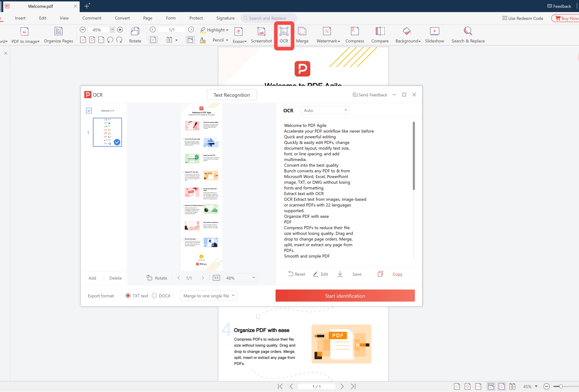Click Send Feedback in OCR dialog
The image size is (579, 392).
click(370, 95)
